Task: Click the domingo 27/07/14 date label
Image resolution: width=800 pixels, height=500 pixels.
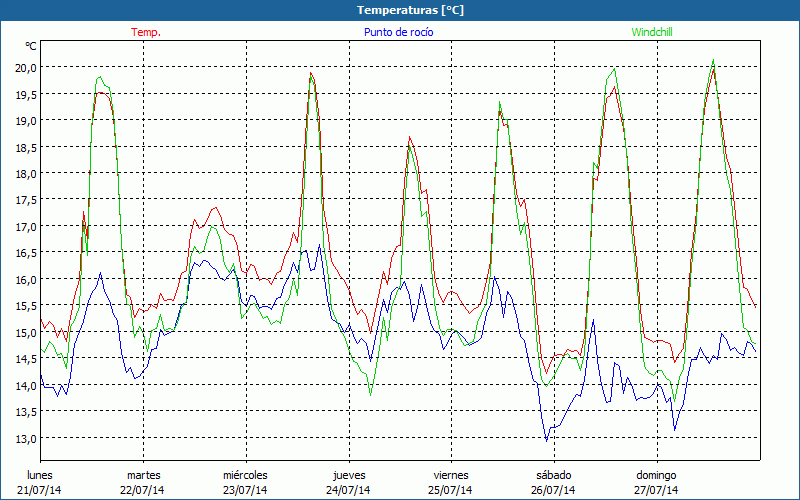Action: tap(656, 482)
